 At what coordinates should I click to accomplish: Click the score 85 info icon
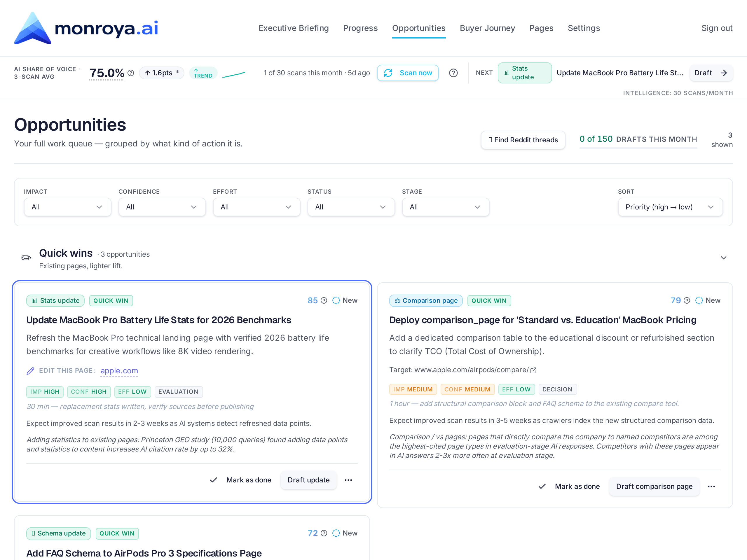point(324,300)
